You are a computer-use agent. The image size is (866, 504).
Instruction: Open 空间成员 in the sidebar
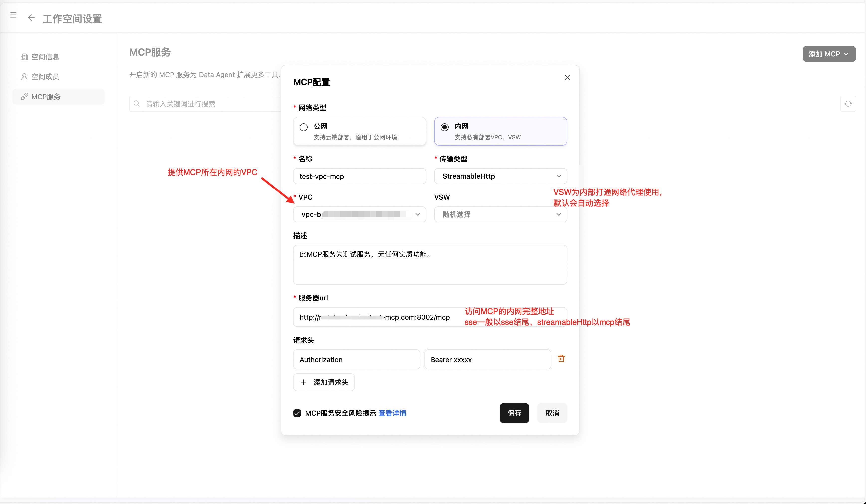[x=45, y=76]
